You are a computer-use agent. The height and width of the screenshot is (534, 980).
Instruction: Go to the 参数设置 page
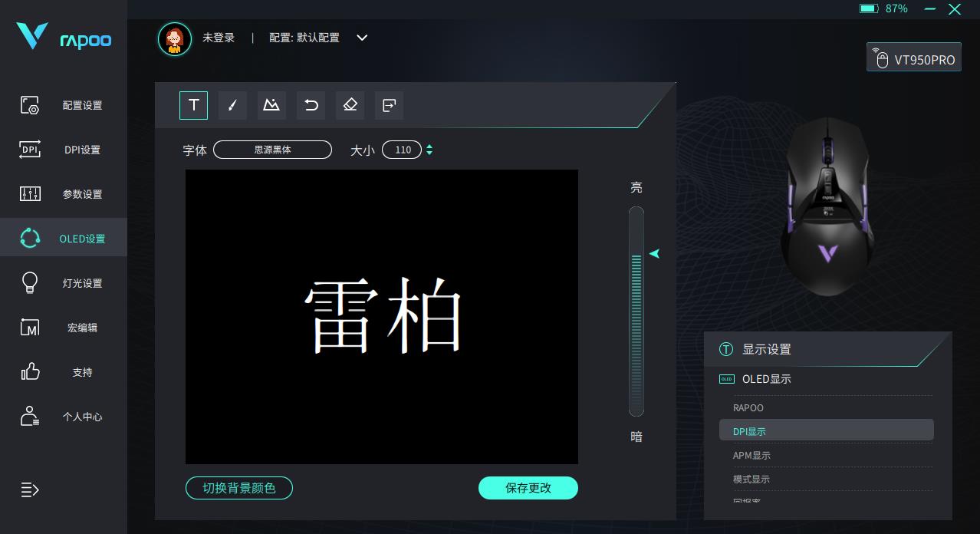64,194
